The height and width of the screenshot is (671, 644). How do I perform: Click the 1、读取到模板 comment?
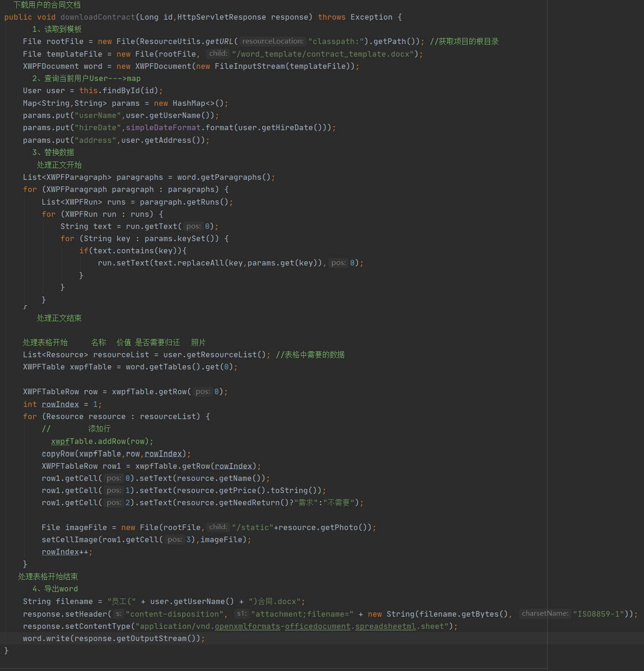pyautogui.click(x=57, y=29)
